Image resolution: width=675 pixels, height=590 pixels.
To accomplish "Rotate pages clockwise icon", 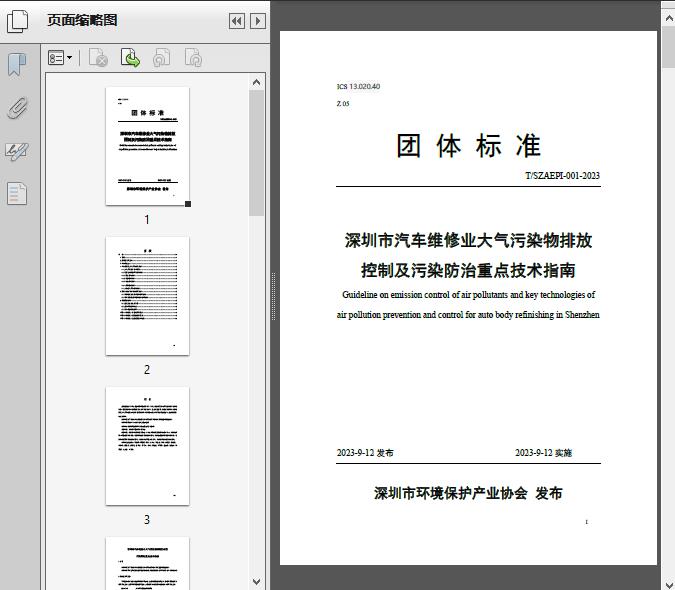I will point(193,58).
